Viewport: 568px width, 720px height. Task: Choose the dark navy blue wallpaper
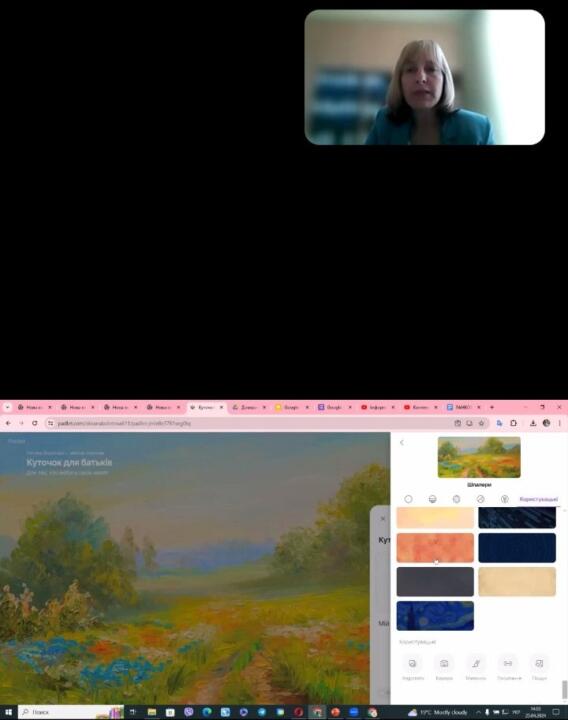tap(517, 547)
